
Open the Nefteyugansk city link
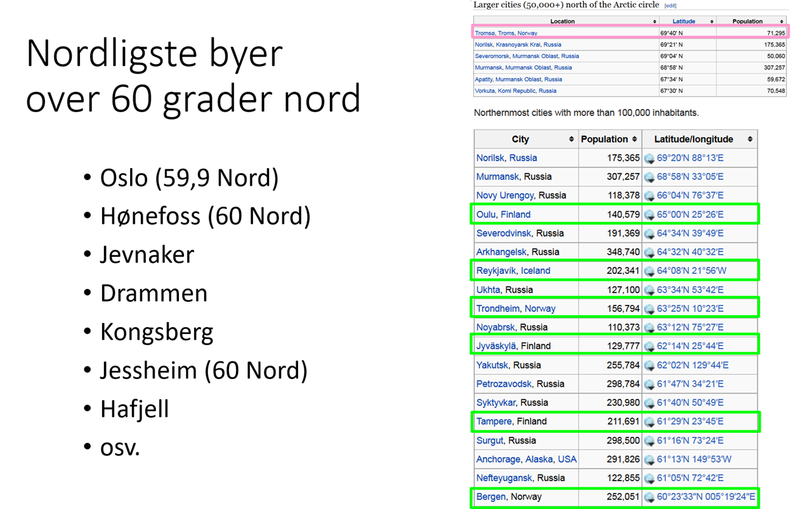click(506, 478)
